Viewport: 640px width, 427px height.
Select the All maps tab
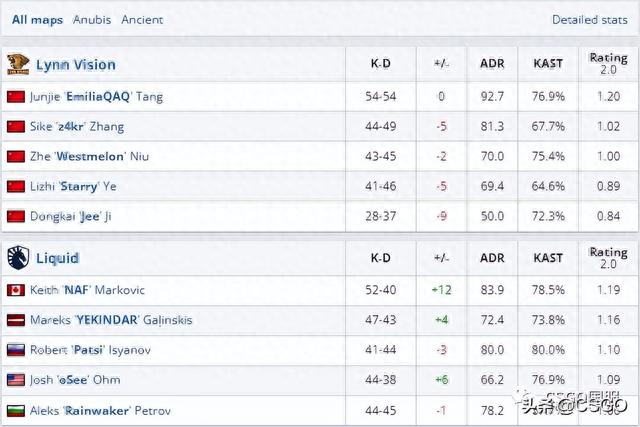pyautogui.click(x=37, y=20)
